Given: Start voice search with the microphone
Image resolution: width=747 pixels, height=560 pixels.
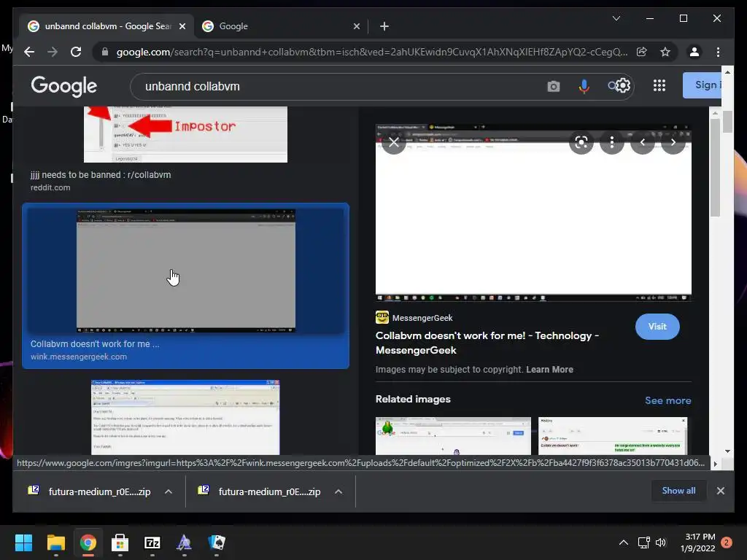Looking at the screenshot, I should pos(584,86).
